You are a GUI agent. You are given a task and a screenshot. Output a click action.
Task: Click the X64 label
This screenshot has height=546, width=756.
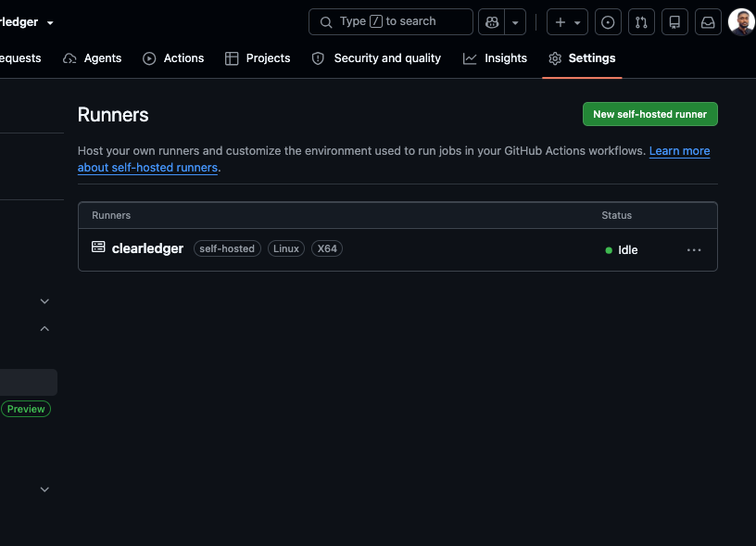(327, 248)
